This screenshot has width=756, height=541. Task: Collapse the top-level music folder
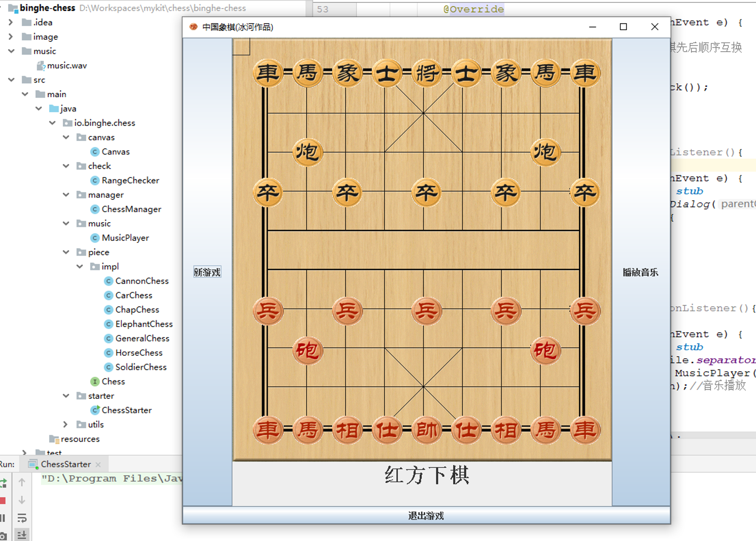[11, 51]
